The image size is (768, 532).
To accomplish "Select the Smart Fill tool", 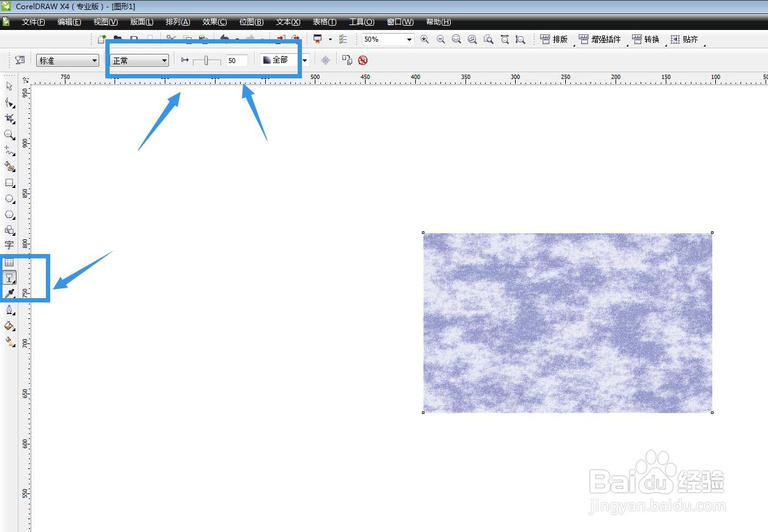I will 9,166.
